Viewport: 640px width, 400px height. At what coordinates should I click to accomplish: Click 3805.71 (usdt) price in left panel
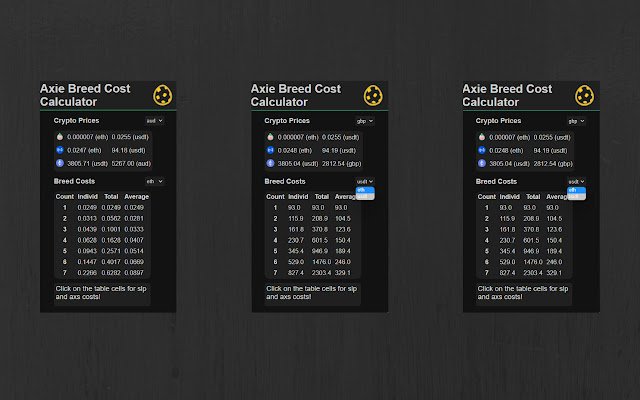click(87, 163)
